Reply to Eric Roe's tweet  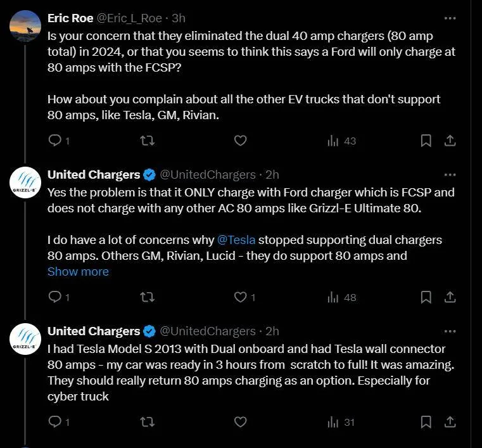click(x=55, y=141)
